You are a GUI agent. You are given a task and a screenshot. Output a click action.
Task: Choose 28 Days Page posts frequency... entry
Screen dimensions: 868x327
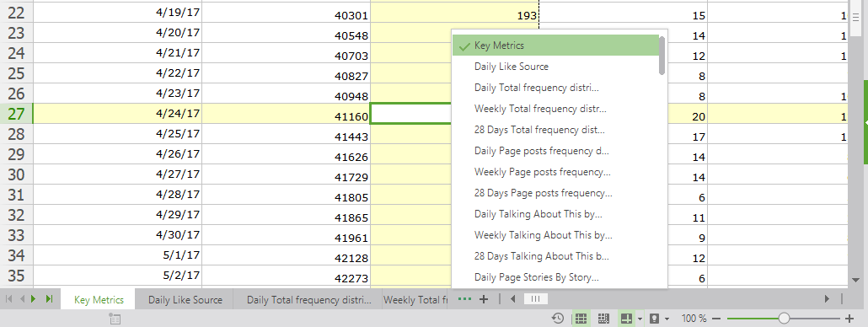[556, 193]
